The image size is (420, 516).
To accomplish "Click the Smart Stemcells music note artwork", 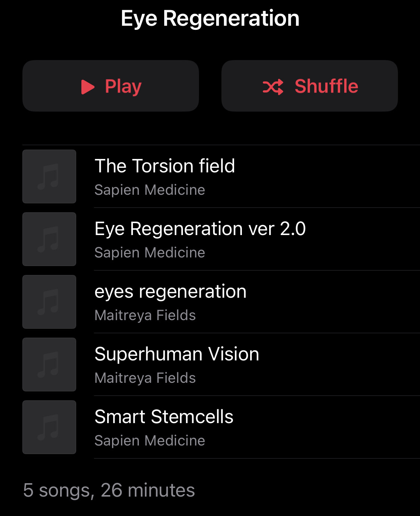I will click(49, 427).
